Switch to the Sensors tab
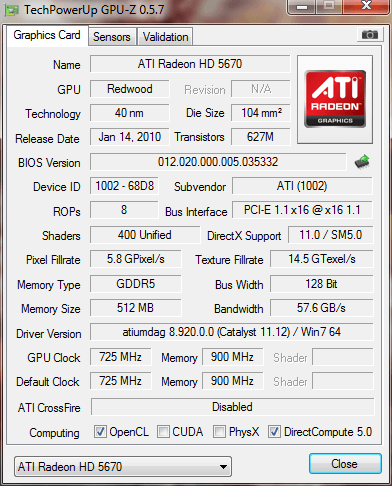Screen dimensions: 392x486 pyautogui.click(x=112, y=37)
